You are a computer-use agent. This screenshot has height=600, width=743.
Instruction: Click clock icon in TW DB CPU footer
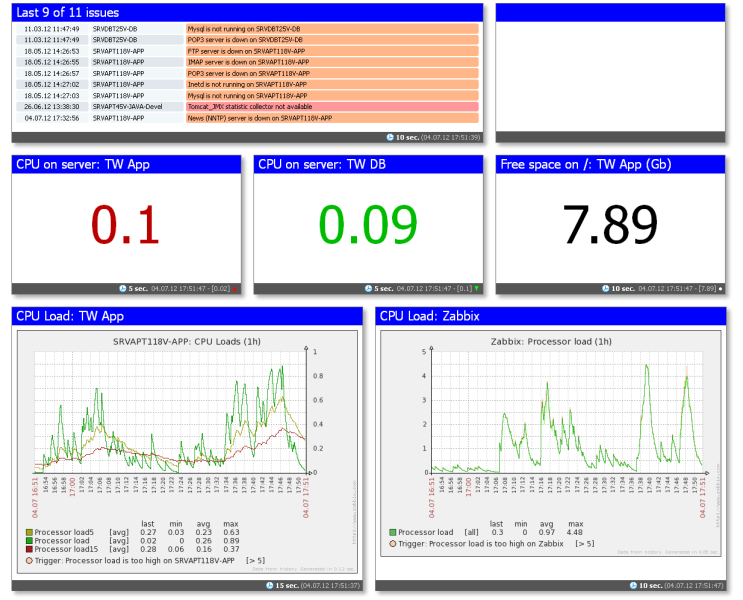(368, 289)
